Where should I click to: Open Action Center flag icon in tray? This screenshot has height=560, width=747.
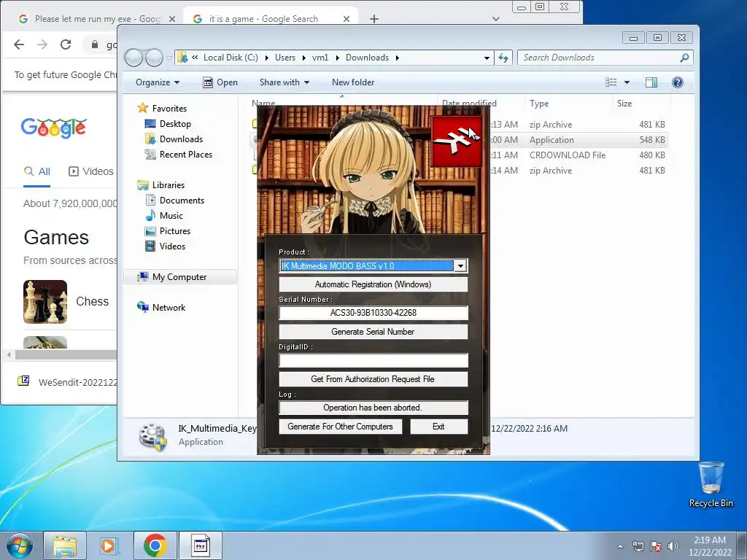click(656, 546)
